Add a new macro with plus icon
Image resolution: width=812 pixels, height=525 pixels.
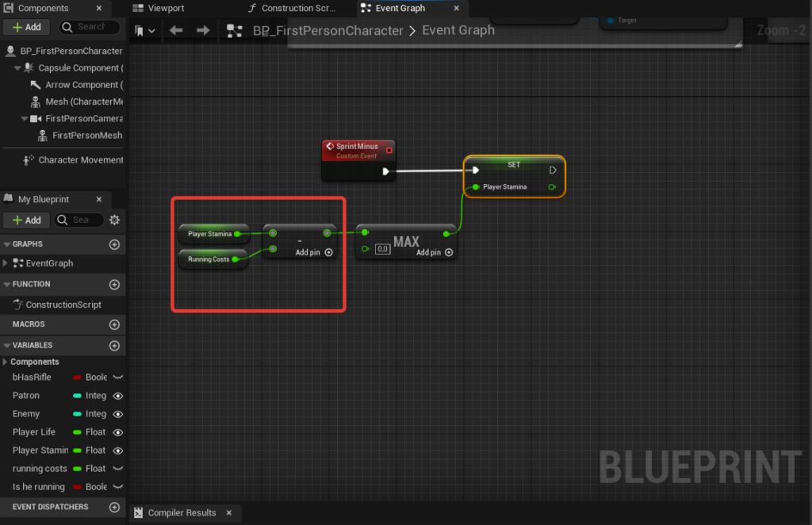114,324
